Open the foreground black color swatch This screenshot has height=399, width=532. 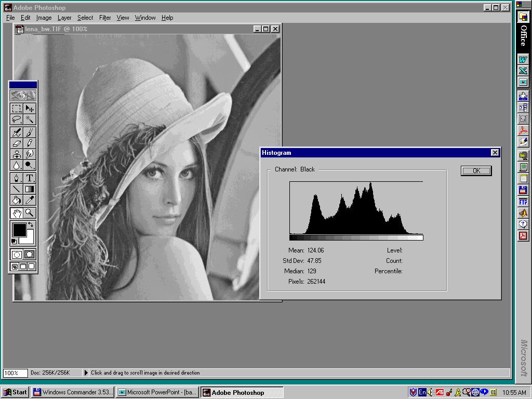19,230
